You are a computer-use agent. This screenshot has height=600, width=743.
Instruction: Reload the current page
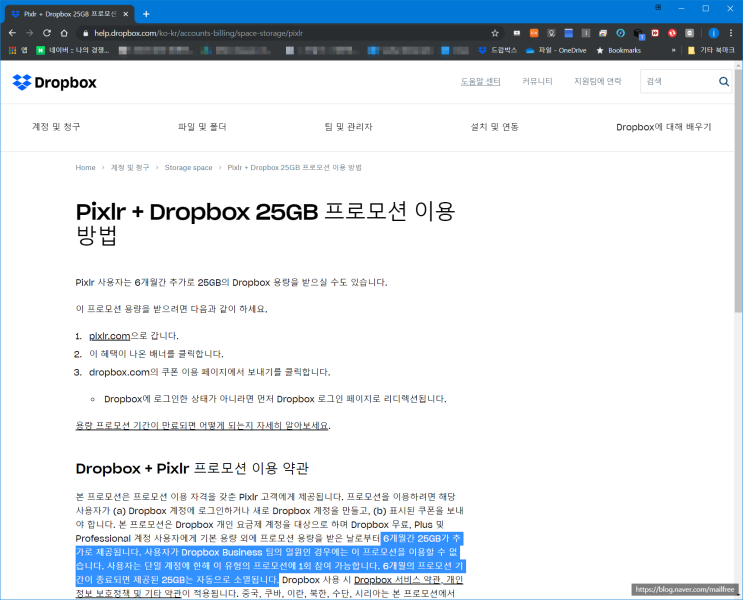point(47,33)
